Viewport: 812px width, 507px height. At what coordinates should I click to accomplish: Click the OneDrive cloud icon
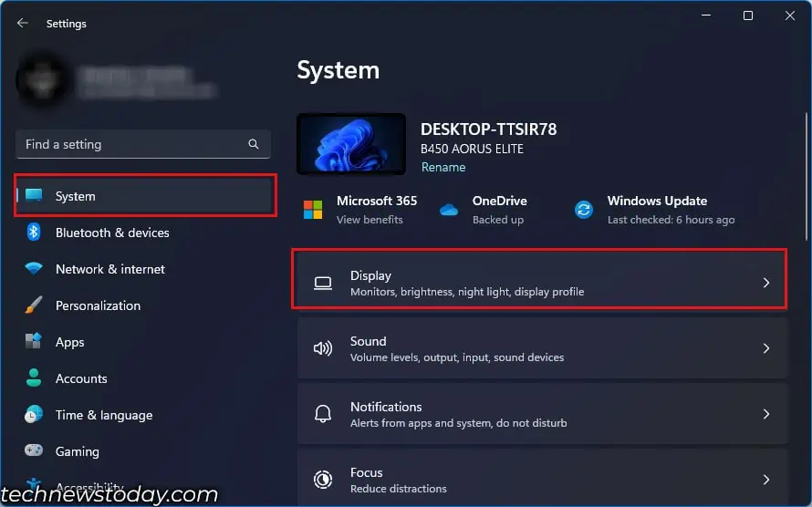pos(449,210)
